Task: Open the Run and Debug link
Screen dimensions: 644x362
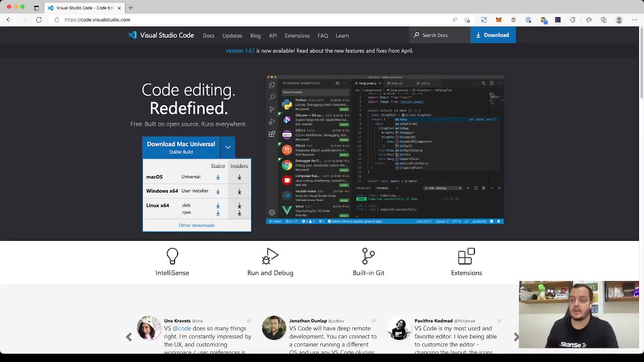Action: click(270, 273)
